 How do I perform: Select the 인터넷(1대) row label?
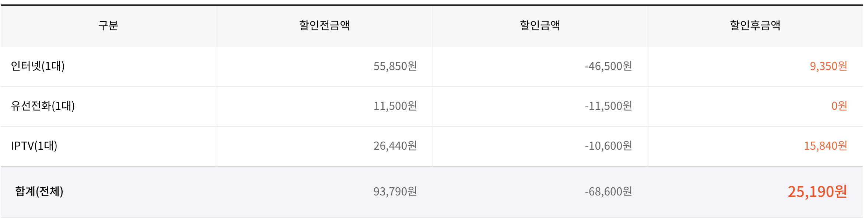(x=38, y=66)
